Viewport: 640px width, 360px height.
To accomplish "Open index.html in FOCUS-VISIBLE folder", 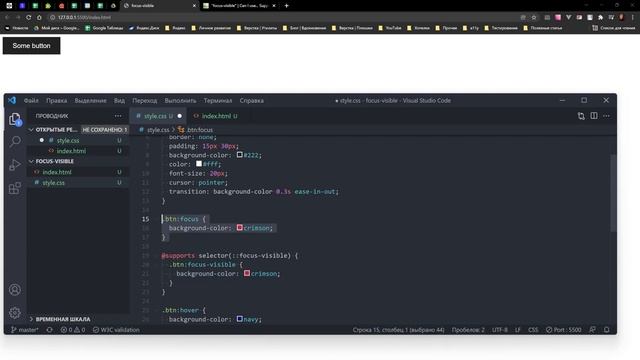I will [78, 172].
